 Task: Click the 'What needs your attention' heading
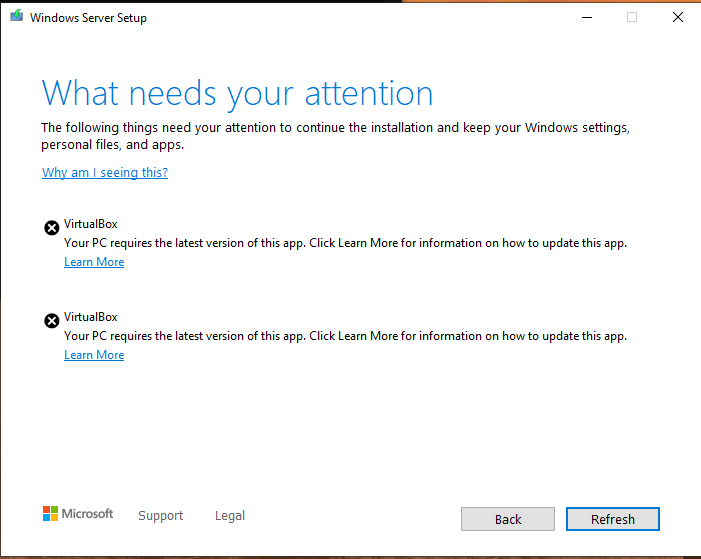(237, 94)
